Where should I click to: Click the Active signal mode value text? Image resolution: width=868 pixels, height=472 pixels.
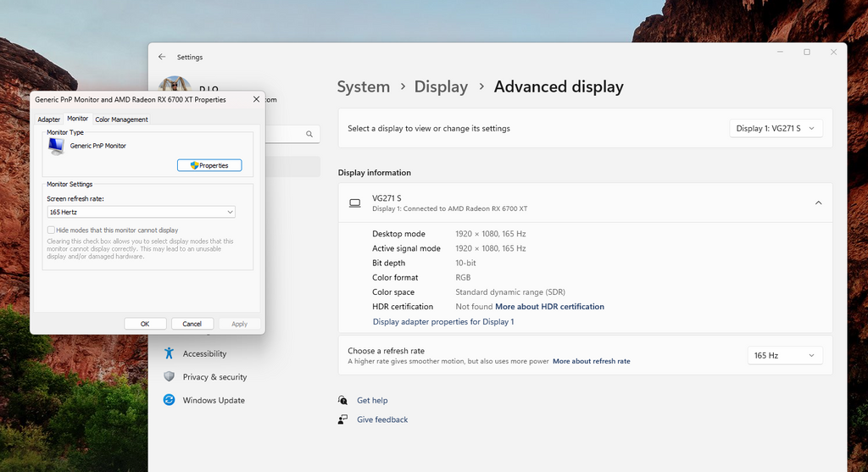491,248
